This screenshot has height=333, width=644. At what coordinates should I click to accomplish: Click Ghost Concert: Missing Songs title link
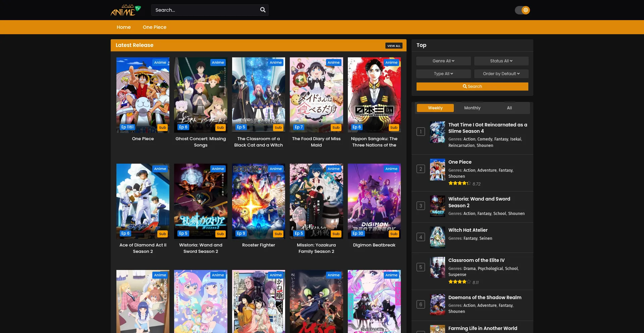click(201, 142)
